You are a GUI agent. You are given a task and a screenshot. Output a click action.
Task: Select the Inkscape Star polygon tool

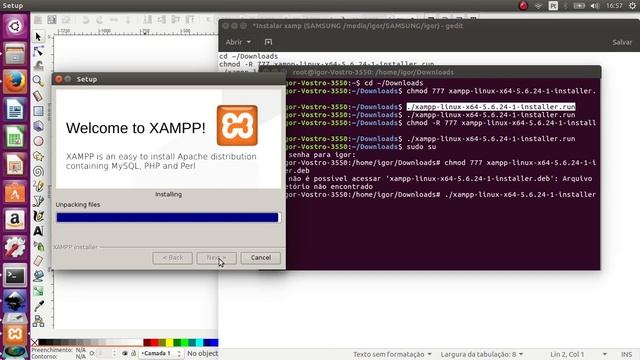click(x=38, y=156)
